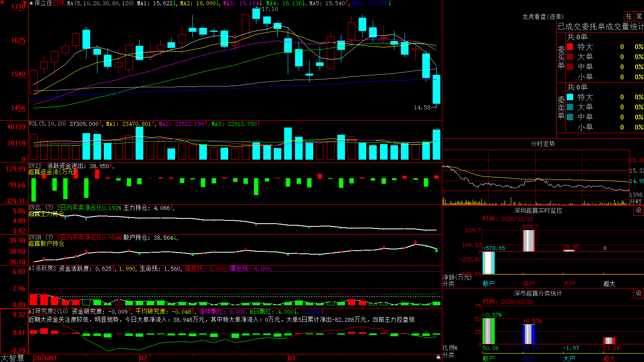Click the 超赢资金流(万元) label
This screenshot has width=644, height=362.
53,172
